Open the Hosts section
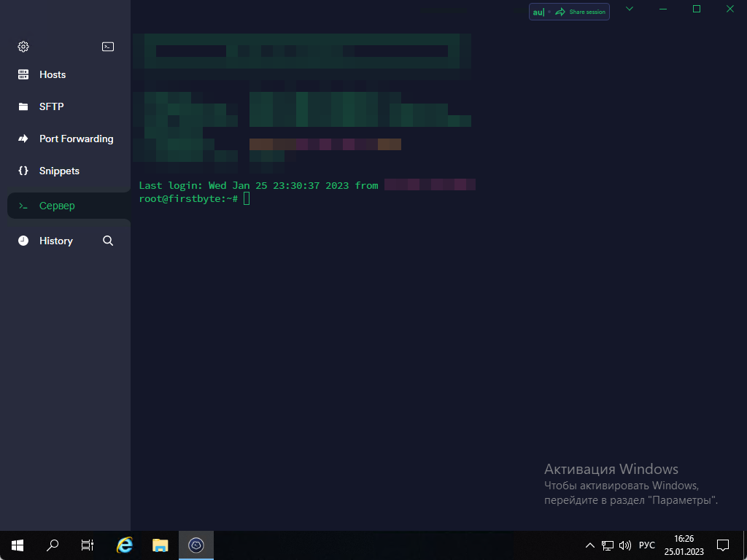The image size is (747, 560). pos(53,74)
